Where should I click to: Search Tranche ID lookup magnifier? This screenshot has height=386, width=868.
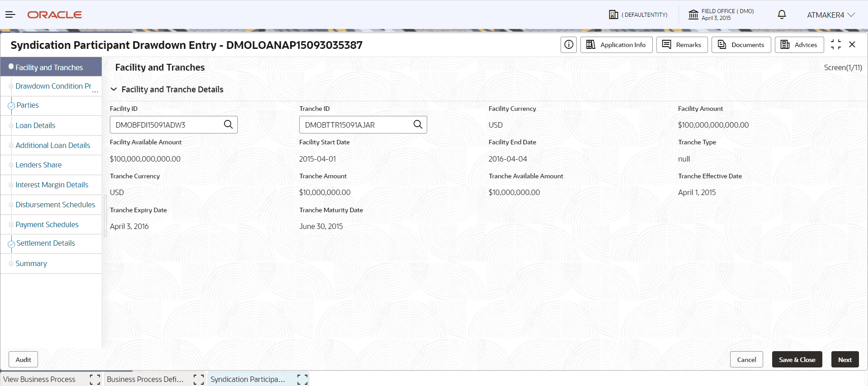(x=418, y=124)
